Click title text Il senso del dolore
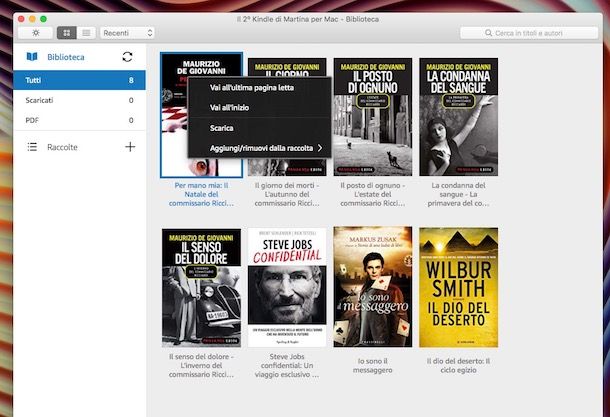This screenshot has height=417, width=610. coord(202,365)
